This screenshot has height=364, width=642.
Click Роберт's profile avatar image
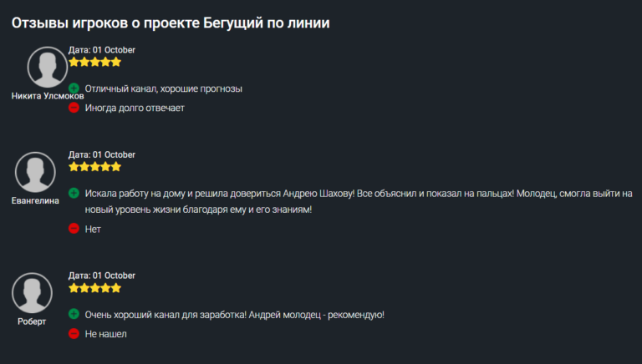tap(32, 293)
